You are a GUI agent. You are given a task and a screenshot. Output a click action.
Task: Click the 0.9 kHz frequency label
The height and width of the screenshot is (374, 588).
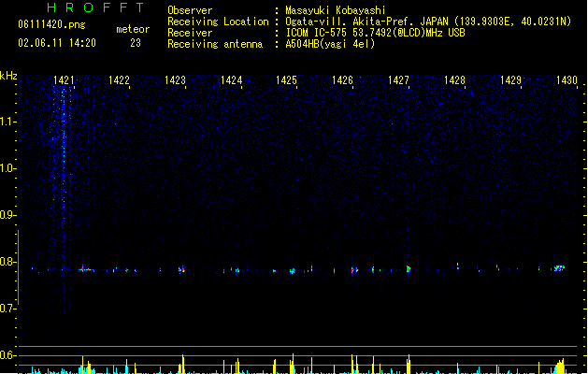[x=7, y=215]
